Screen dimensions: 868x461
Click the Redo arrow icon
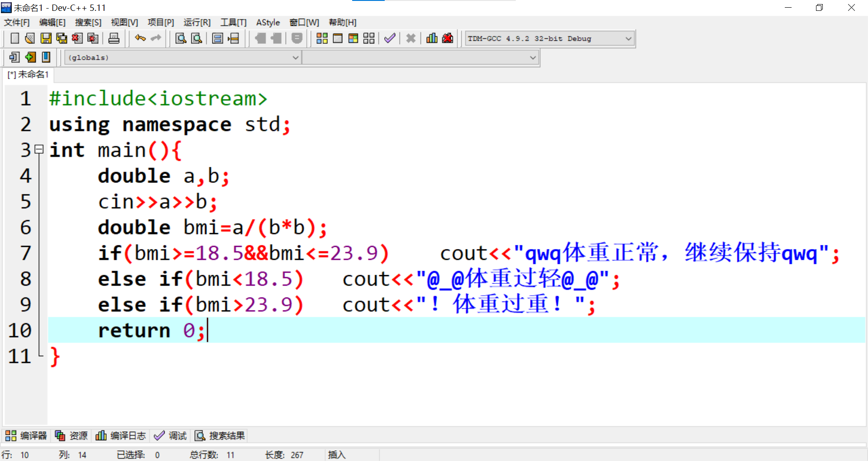coord(156,38)
